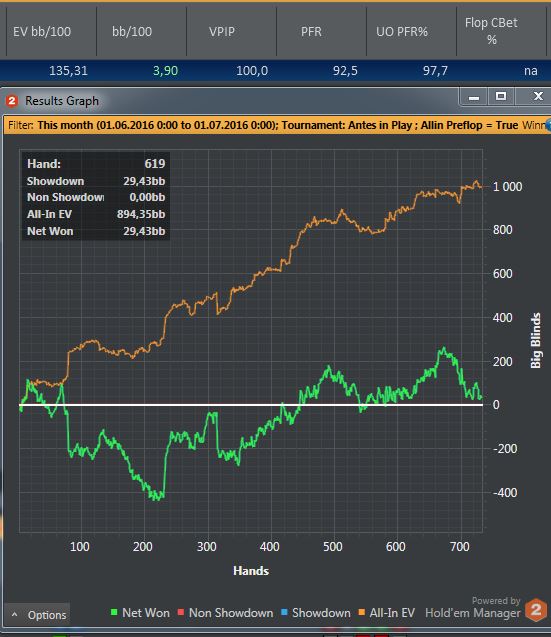Select the 3,90 bb/100 value

[x=165, y=71]
